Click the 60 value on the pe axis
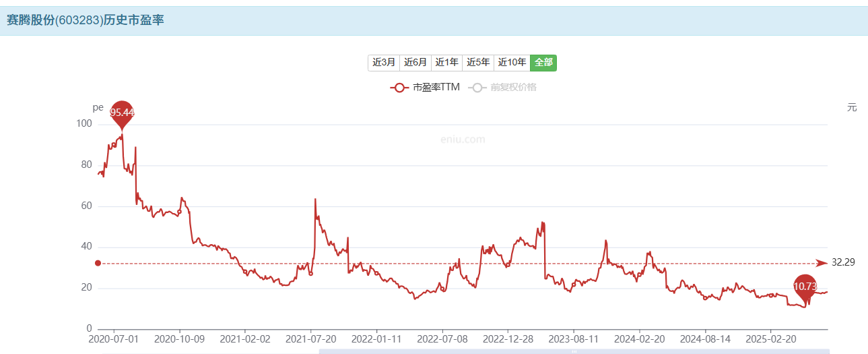868x354 pixels. click(88, 206)
